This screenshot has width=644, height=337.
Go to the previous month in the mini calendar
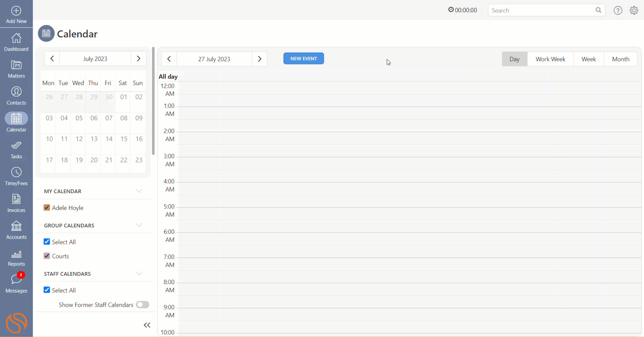(x=52, y=59)
